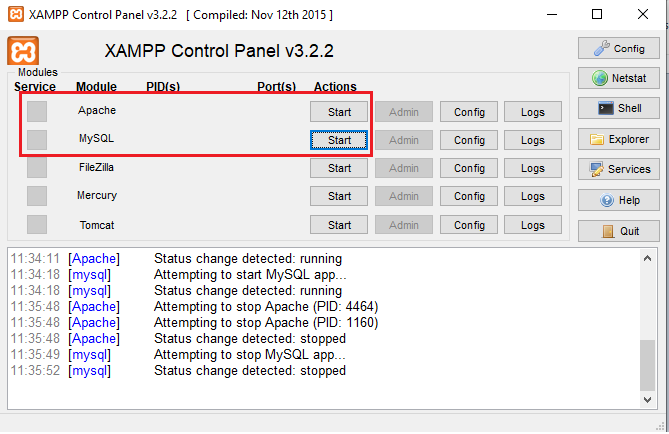The image size is (669, 434).
Task: Open MySQL Logs list
Action: (532, 140)
